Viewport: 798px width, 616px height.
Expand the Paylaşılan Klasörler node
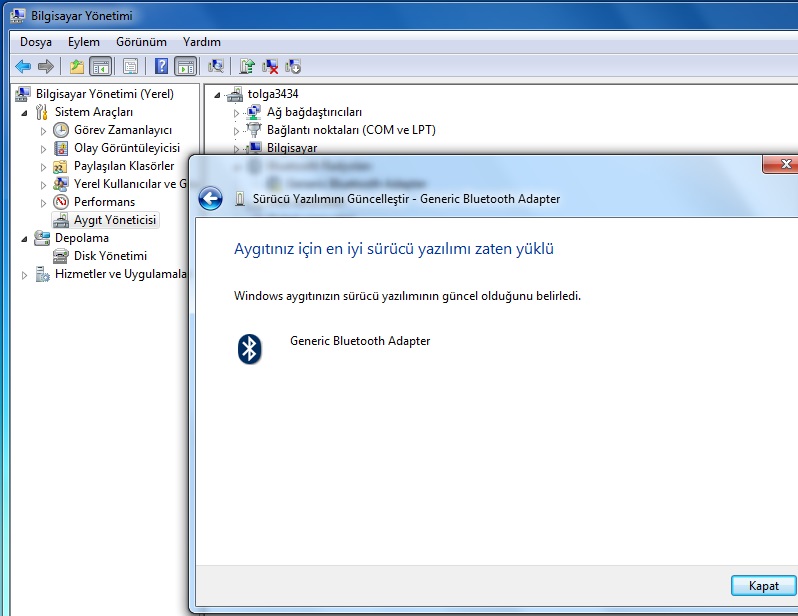[x=43, y=167]
